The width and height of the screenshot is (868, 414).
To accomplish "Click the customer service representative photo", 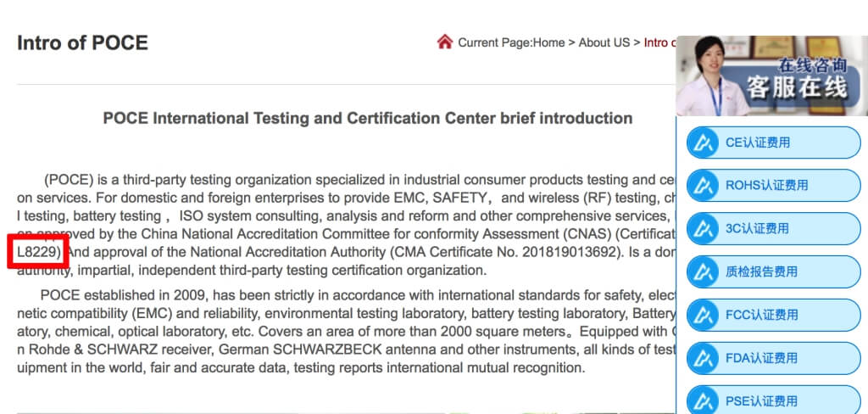I will click(x=710, y=76).
